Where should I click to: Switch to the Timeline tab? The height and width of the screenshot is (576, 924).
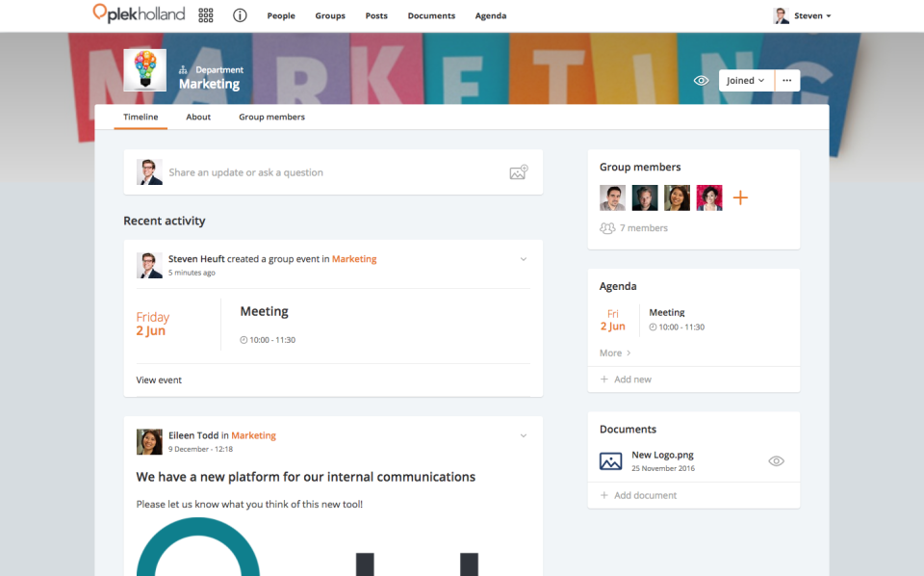(x=141, y=117)
